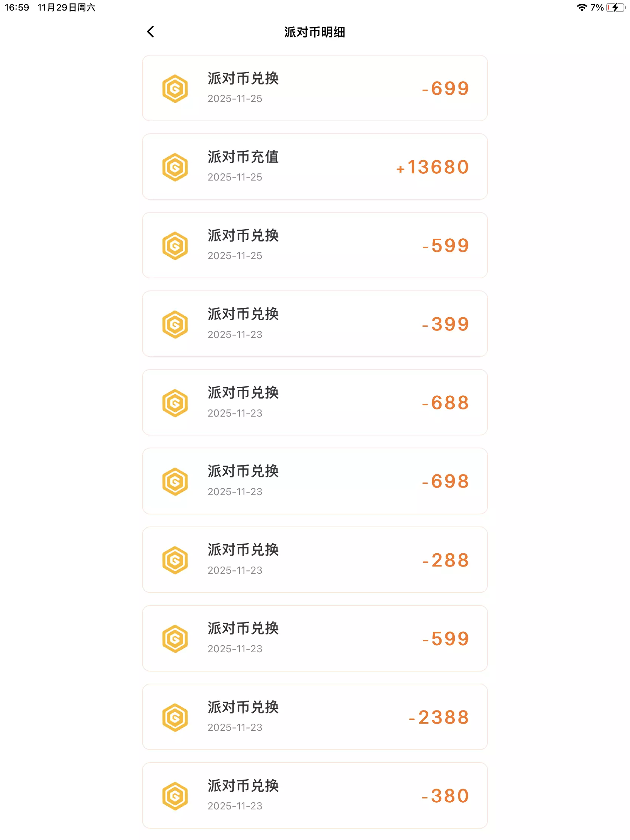The width and height of the screenshot is (630, 840).
Task: Tap the 派对币兑换 label of -699 entry
Action: coord(243,79)
